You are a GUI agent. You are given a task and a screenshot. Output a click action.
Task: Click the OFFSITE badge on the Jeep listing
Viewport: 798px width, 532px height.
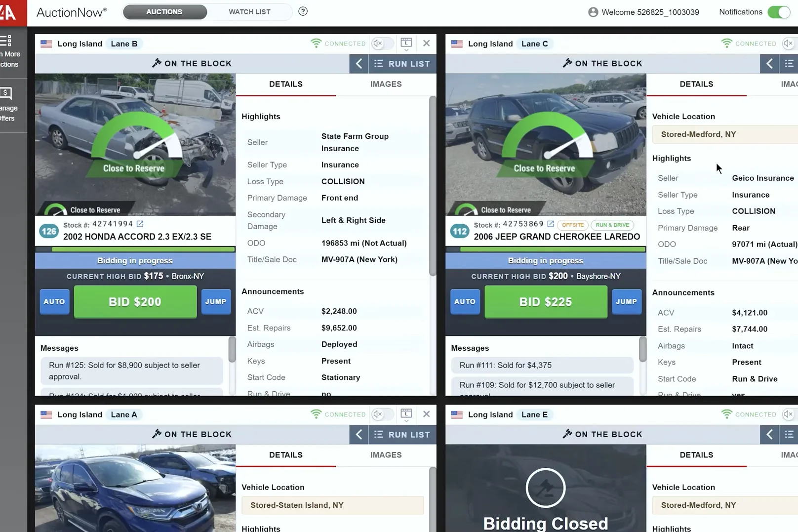coord(573,225)
